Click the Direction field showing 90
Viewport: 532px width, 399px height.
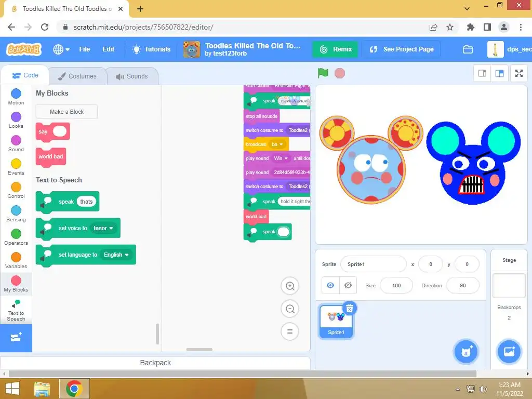click(x=463, y=285)
